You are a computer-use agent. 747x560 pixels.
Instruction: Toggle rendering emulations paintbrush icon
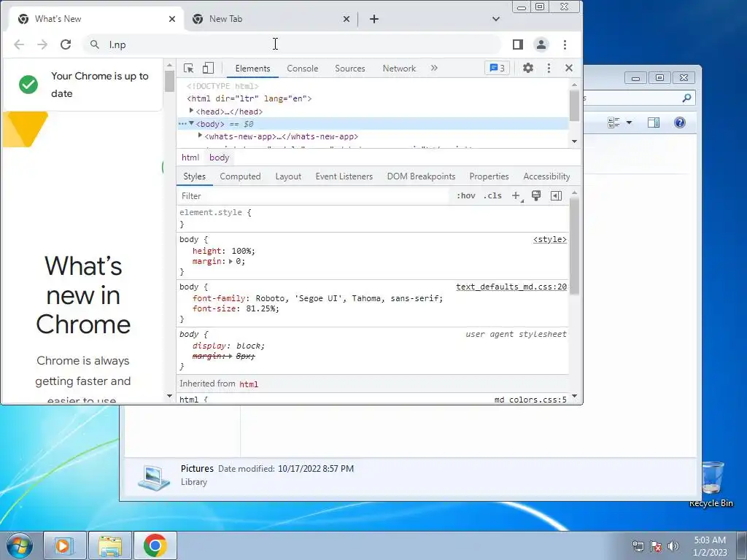pos(536,195)
